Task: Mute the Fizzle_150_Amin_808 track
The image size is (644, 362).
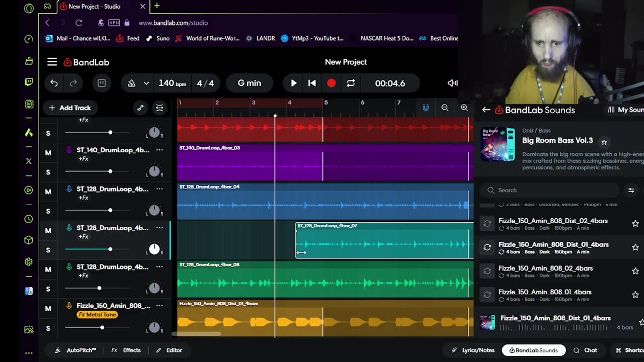Action: point(48,308)
